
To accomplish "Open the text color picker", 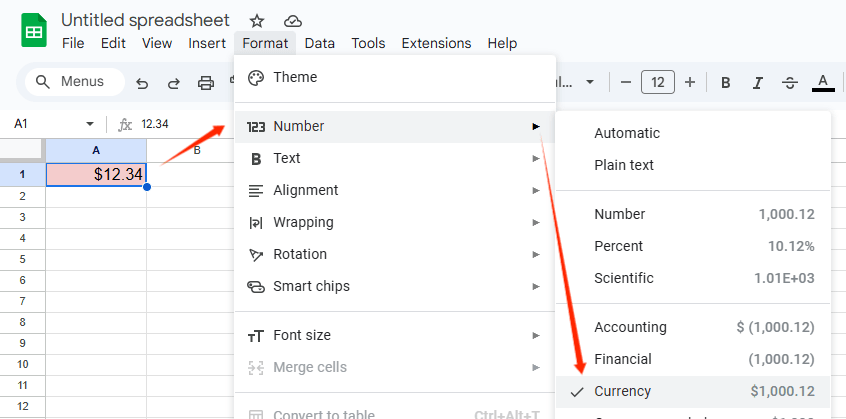I will [x=823, y=82].
